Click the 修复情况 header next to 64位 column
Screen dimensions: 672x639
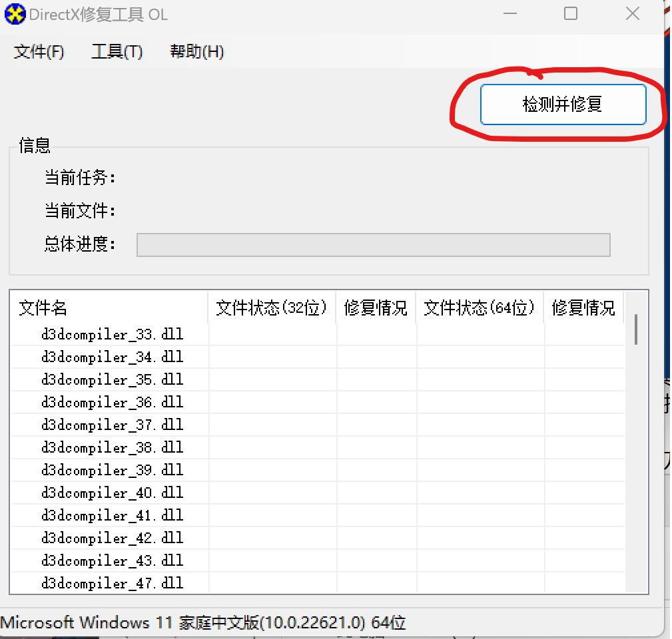(x=583, y=308)
